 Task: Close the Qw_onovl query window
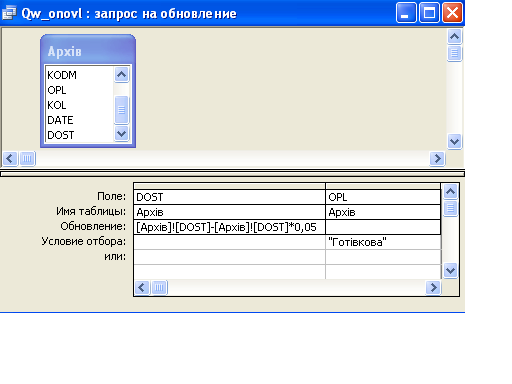[x=452, y=13]
